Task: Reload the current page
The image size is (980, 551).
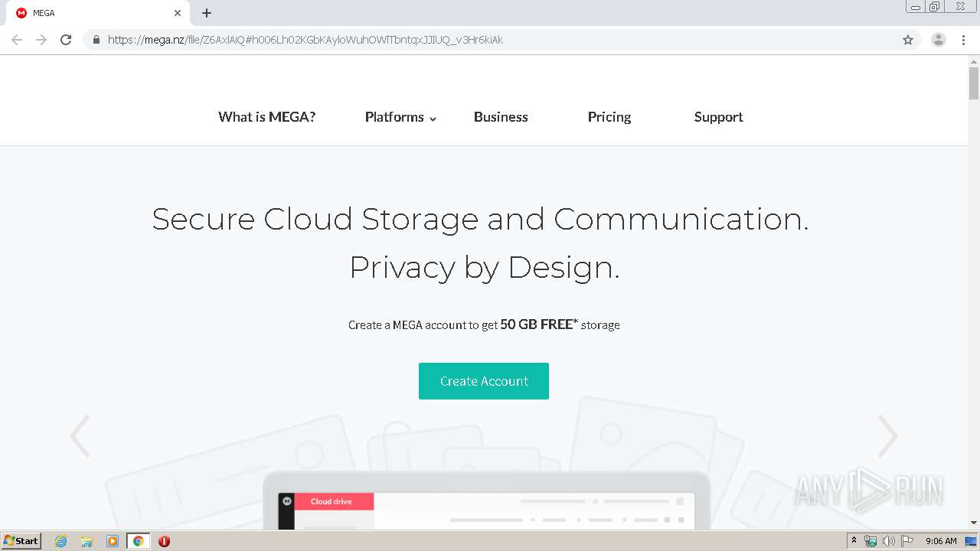Action: click(x=66, y=40)
